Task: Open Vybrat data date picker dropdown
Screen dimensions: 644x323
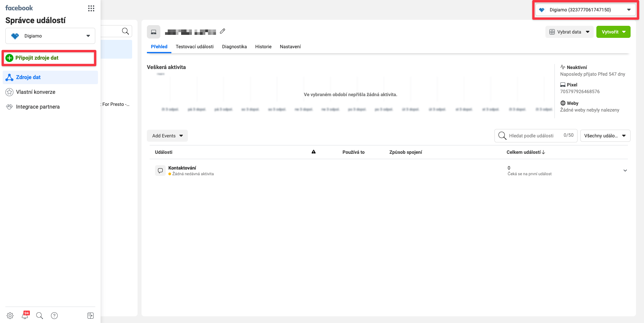Action: pos(569,32)
